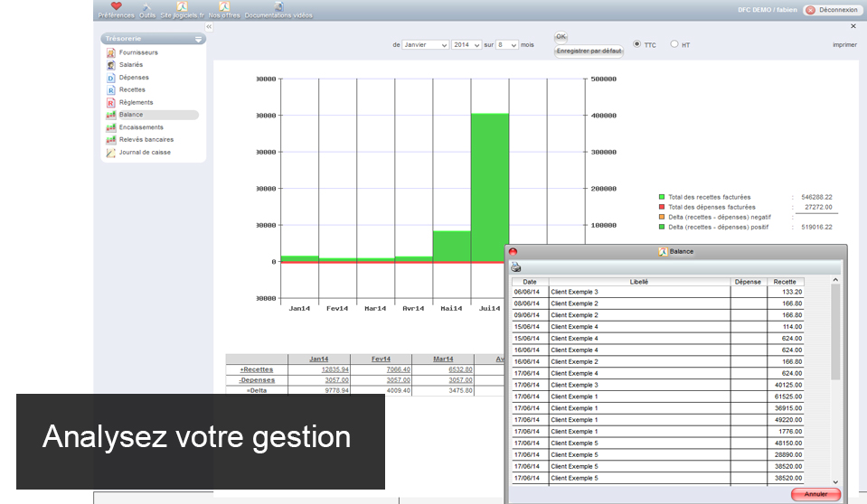Click recette value 48150.00

pyautogui.click(x=788, y=443)
